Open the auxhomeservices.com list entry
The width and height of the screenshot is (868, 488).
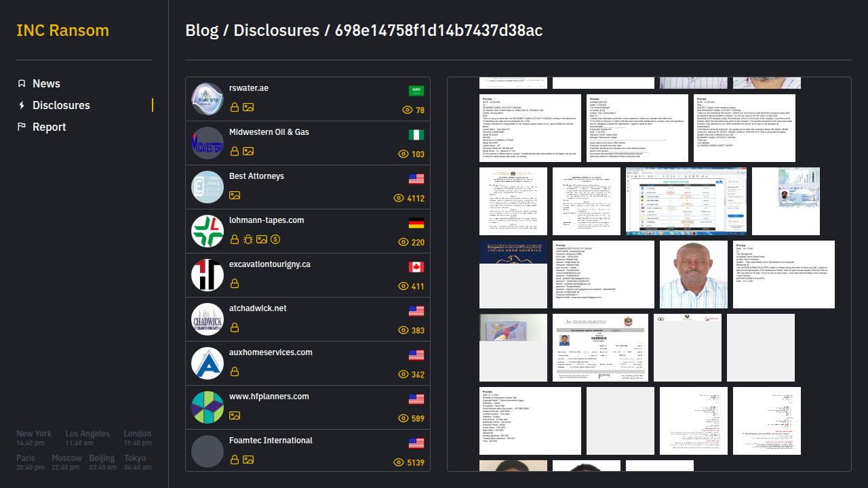click(x=271, y=352)
